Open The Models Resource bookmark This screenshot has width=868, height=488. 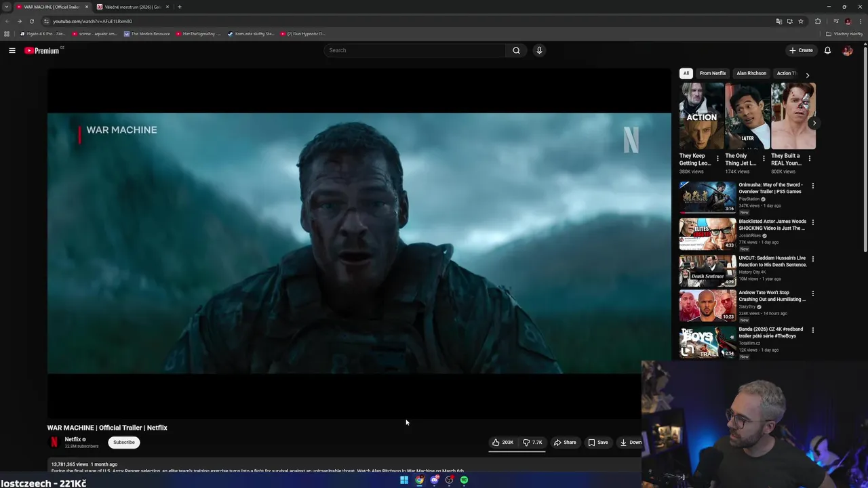(x=146, y=34)
